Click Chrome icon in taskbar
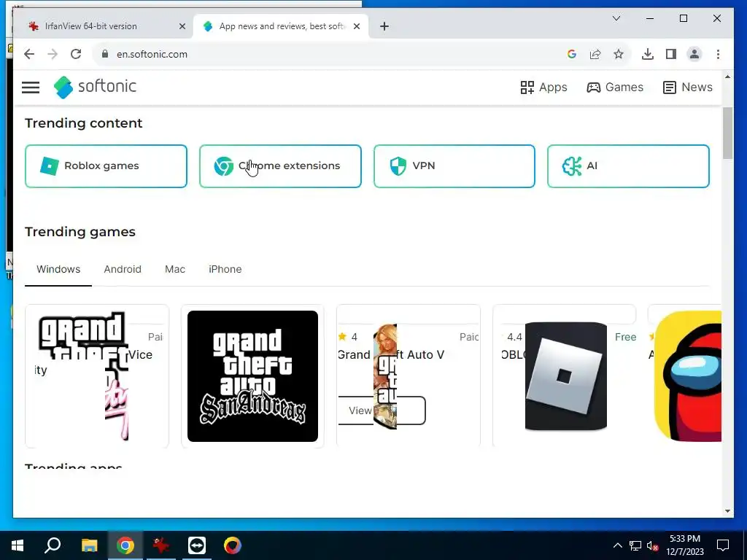The image size is (747, 560). coord(125,545)
